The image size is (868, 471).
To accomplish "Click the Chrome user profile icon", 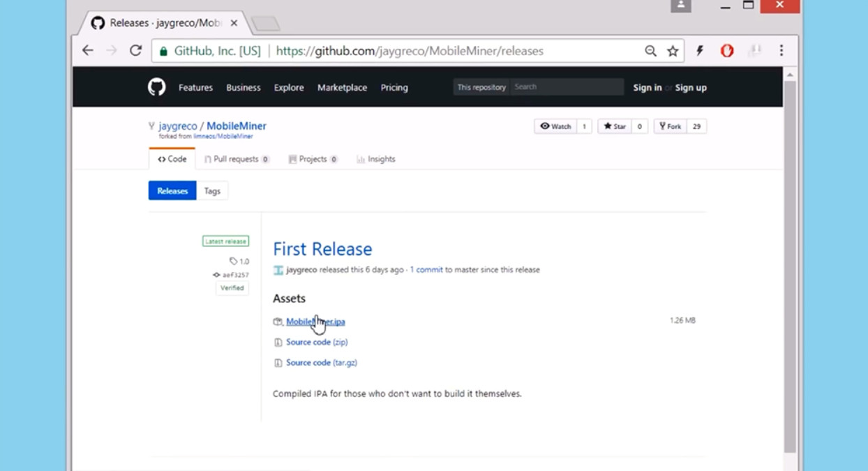I will click(681, 6).
